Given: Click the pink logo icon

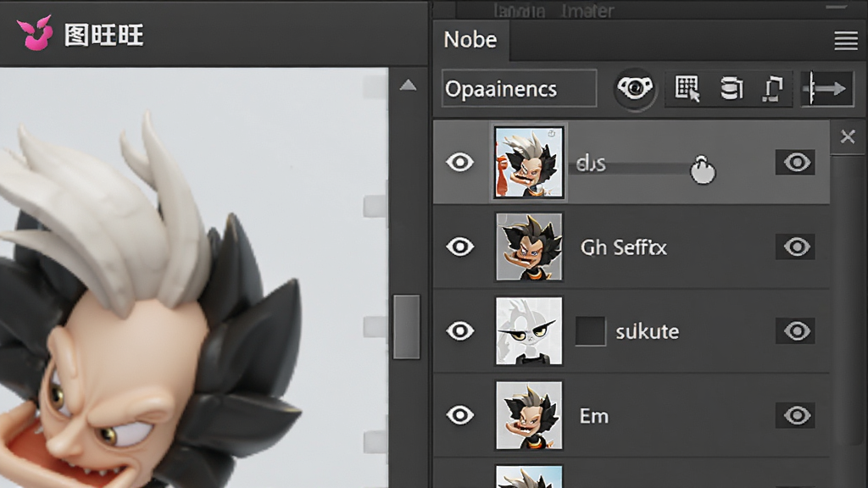Looking at the screenshot, I should [x=34, y=33].
